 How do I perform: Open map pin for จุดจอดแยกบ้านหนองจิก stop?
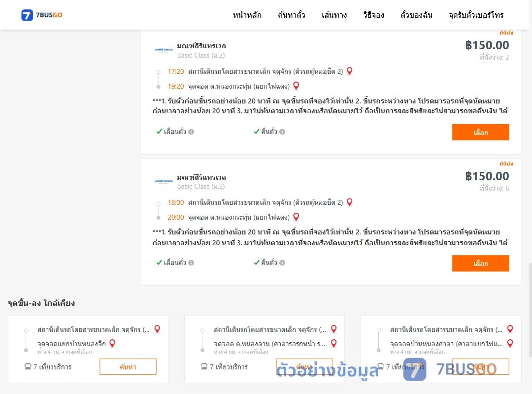(112, 343)
